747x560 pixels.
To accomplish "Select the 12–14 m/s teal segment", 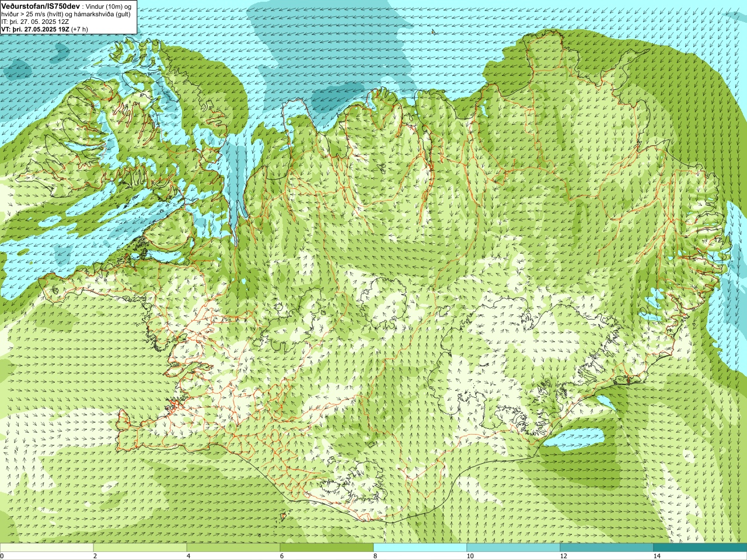I will tap(607, 547).
